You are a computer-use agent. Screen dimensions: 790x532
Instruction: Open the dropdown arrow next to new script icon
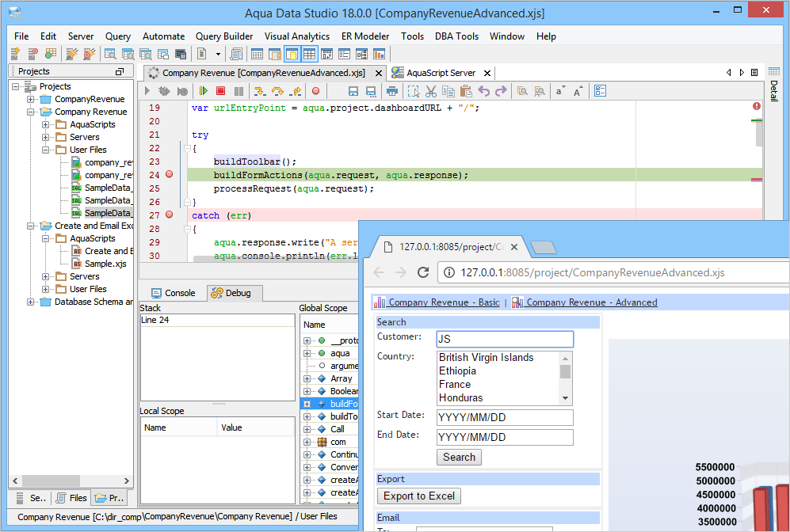pos(218,54)
